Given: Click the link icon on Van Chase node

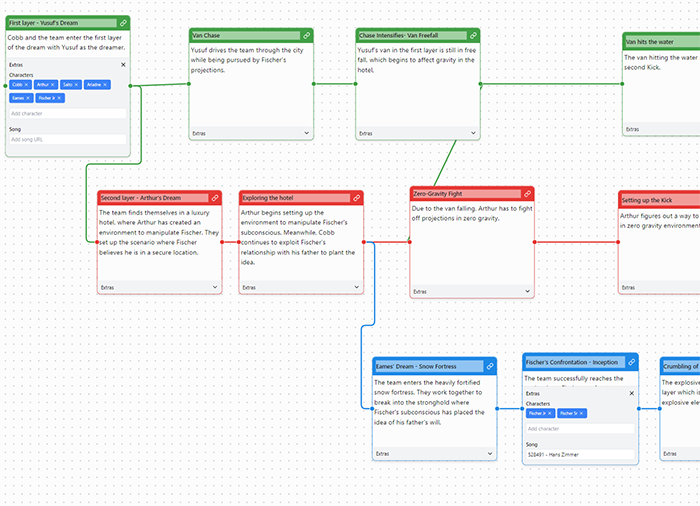Looking at the screenshot, I should [306, 35].
